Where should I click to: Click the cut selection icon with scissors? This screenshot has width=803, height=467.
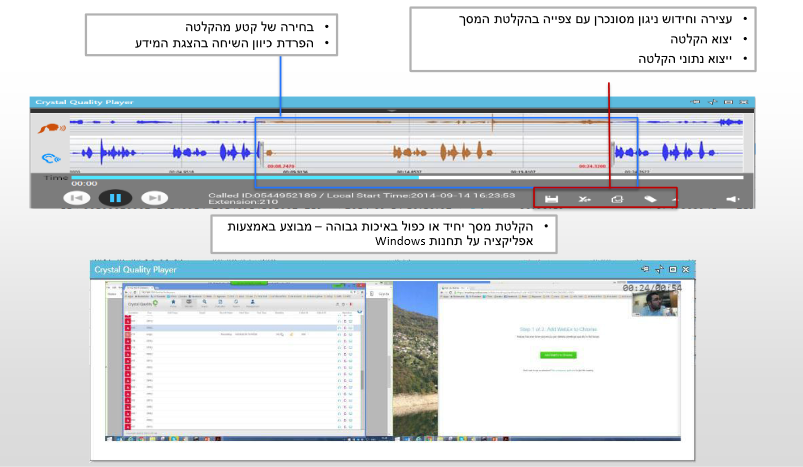pyautogui.click(x=584, y=199)
